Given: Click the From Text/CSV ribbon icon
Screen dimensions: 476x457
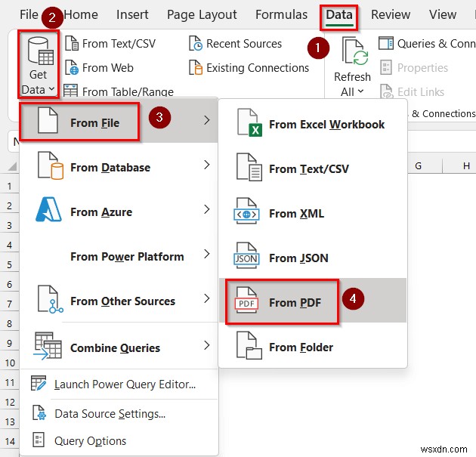Looking at the screenshot, I should (x=72, y=43).
